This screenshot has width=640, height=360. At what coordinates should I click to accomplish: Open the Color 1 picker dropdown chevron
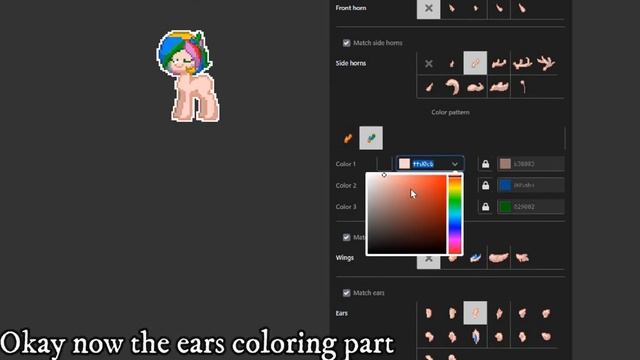(455, 164)
